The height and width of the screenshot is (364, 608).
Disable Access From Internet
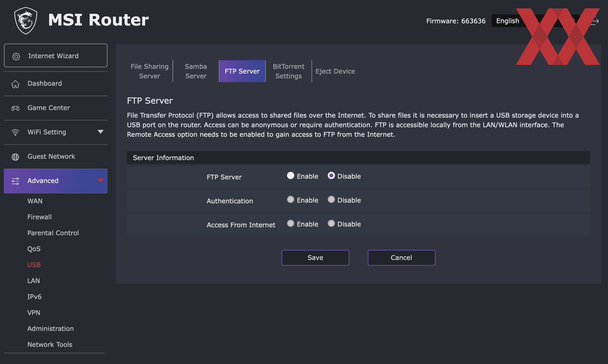331,223
